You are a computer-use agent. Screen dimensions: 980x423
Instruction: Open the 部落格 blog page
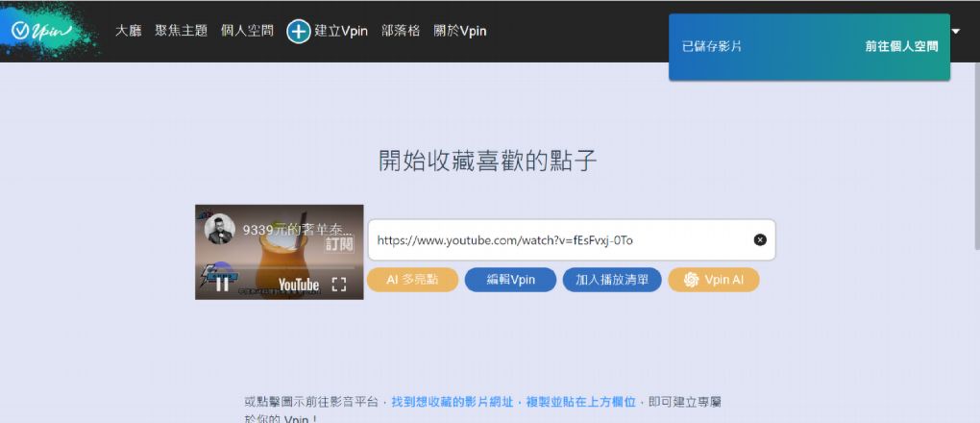(x=401, y=31)
